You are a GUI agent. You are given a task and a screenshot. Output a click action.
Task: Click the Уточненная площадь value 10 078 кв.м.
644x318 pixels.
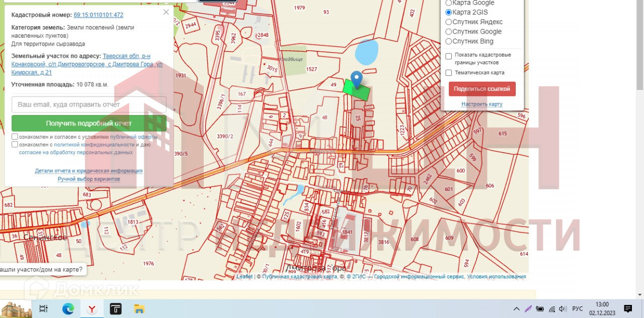click(x=93, y=84)
